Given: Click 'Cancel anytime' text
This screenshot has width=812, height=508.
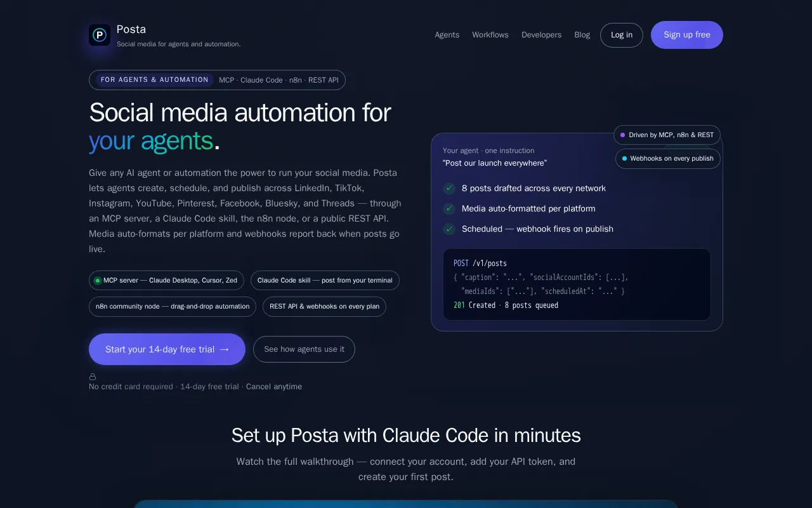Looking at the screenshot, I should point(274,387).
